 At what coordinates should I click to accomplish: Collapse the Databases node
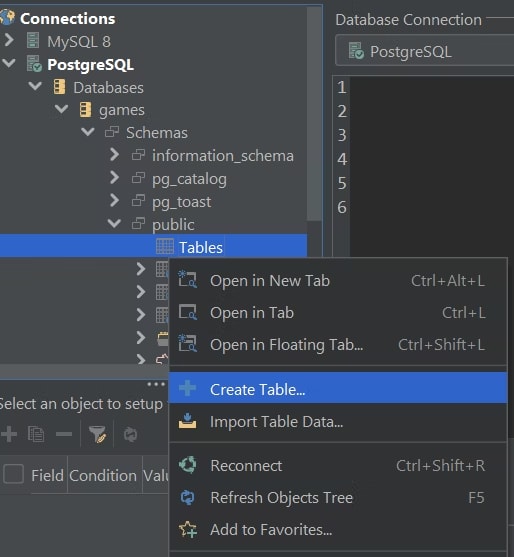coord(35,86)
